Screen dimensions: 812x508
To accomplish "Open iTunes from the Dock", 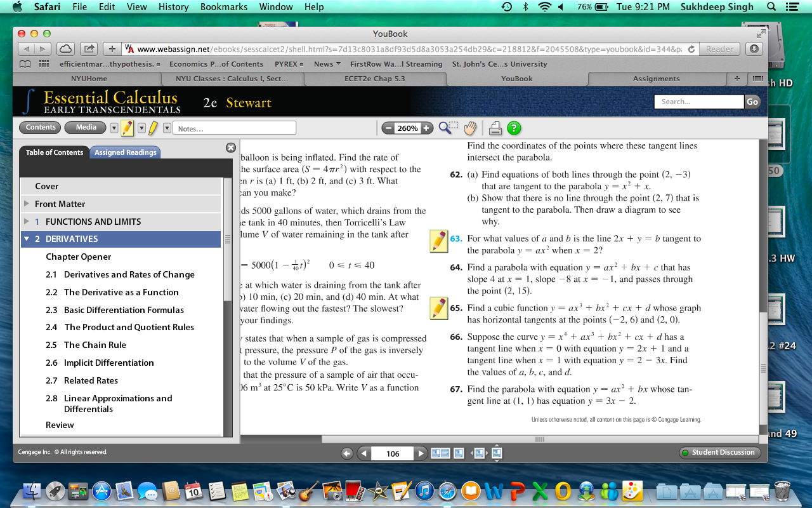I will pos(424,491).
